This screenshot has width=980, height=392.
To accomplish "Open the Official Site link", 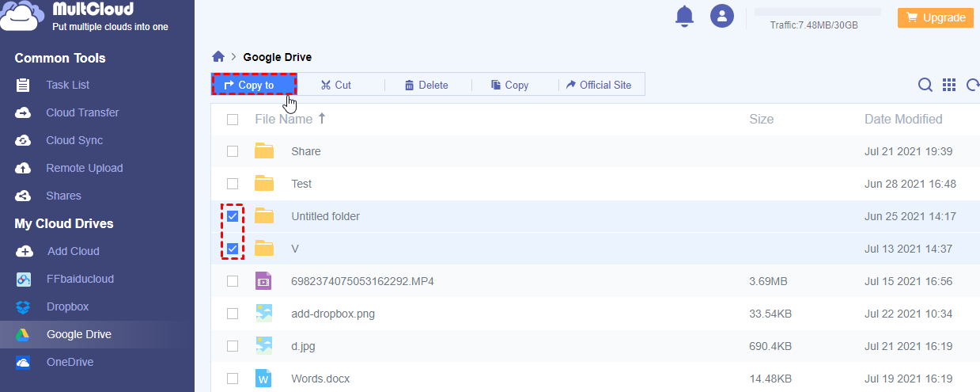I will tap(599, 85).
